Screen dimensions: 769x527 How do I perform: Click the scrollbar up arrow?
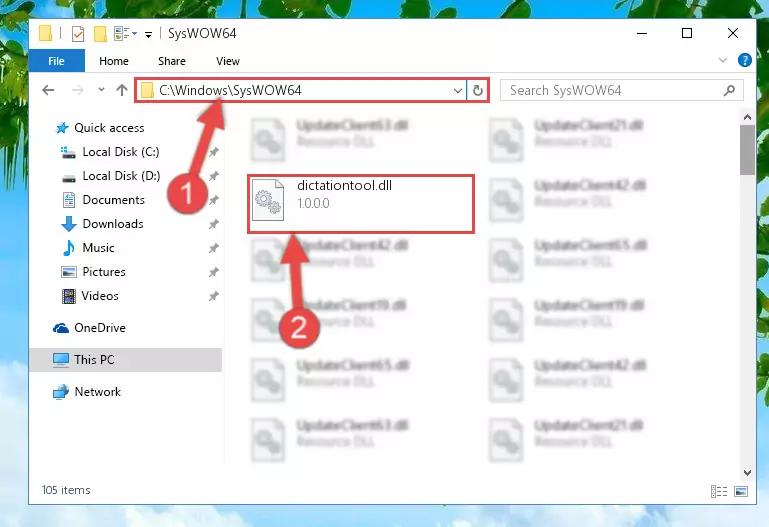[747, 117]
